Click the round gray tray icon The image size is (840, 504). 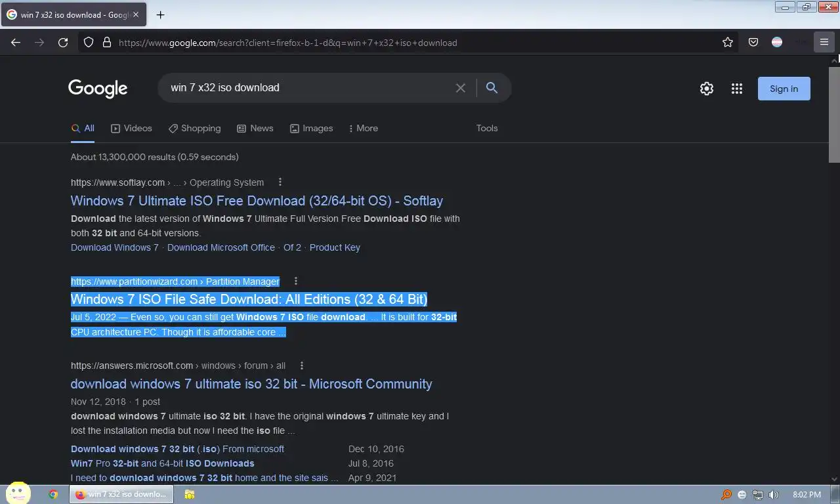click(x=742, y=495)
